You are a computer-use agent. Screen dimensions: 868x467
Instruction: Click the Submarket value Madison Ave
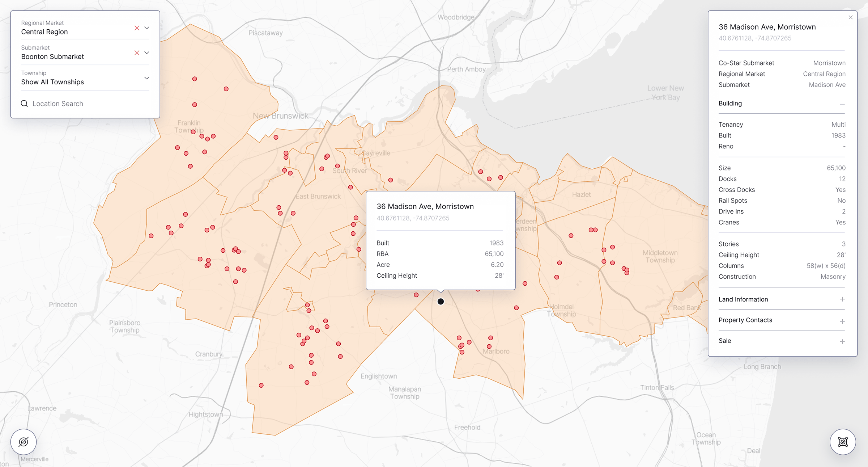[827, 85]
